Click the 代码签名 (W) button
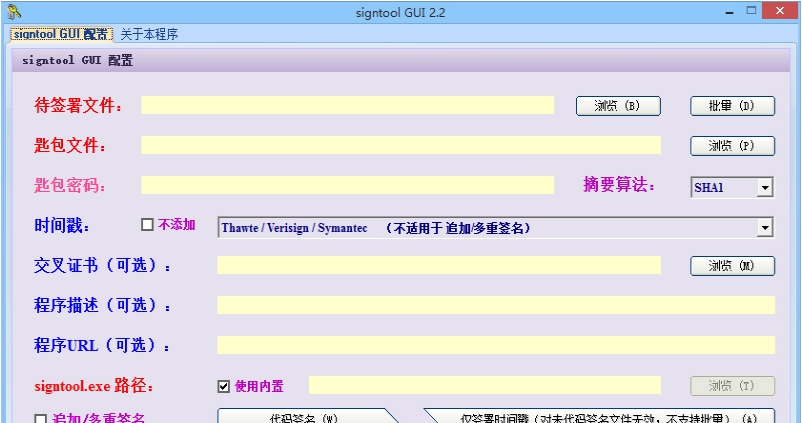 coord(308,416)
